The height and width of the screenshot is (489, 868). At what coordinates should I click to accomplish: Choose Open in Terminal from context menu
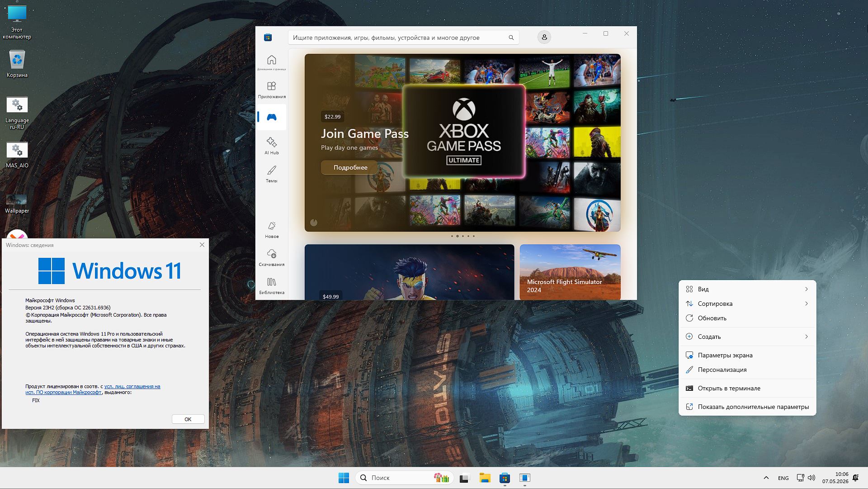pyautogui.click(x=747, y=388)
